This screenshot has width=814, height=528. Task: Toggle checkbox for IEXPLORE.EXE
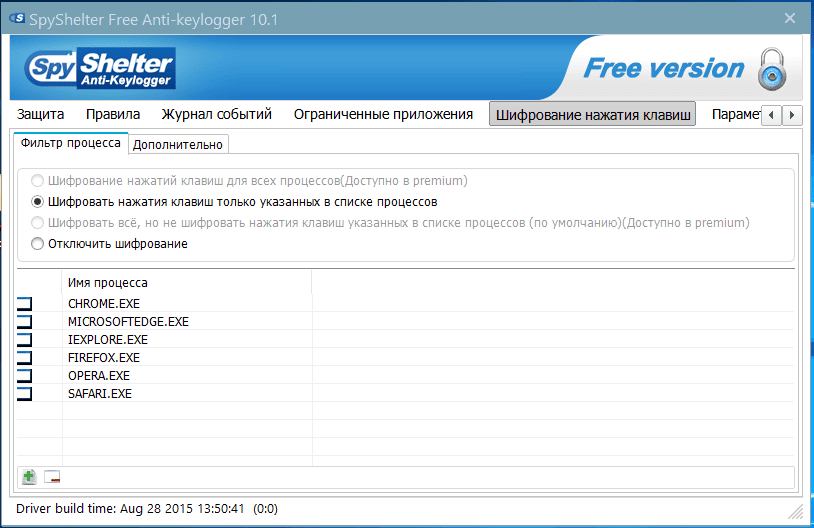(24, 340)
